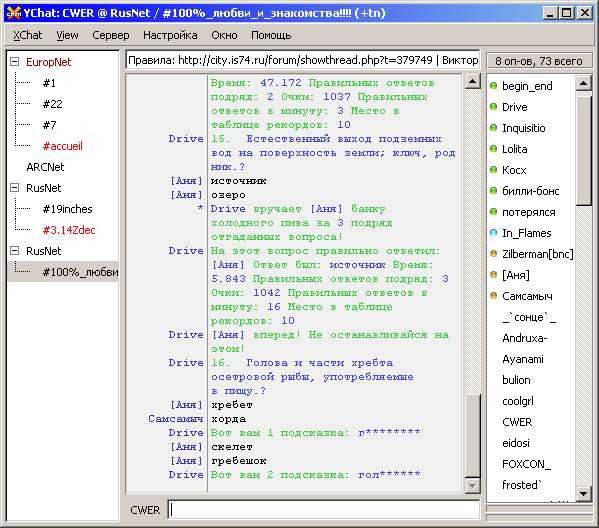Viewport: 599px width, 528px height.
Task: Select user FOXCON_ in user list
Action: 526,464
